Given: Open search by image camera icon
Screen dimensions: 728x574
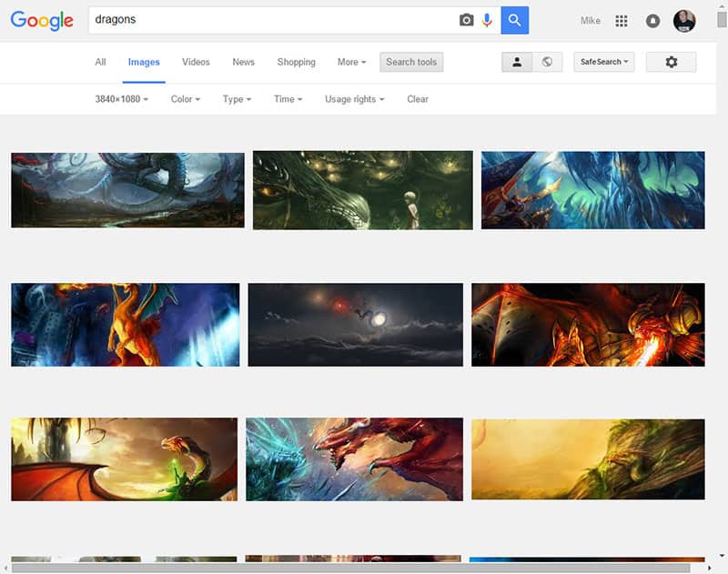Looking at the screenshot, I should [x=466, y=20].
